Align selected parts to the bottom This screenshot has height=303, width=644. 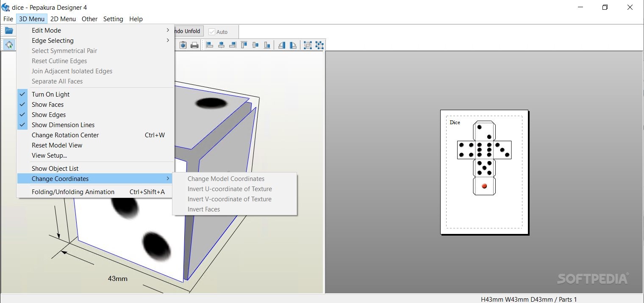coord(267,45)
